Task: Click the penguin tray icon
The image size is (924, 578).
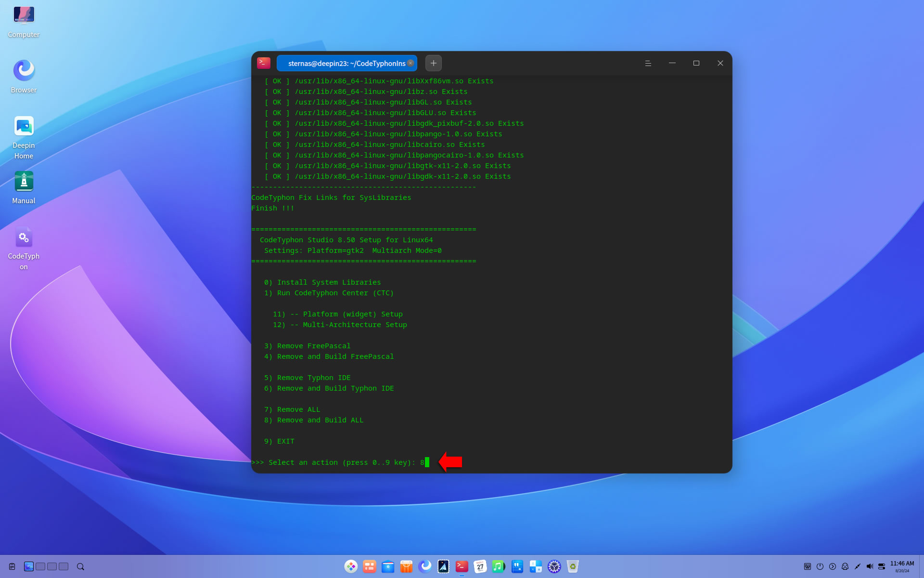Action: (845, 566)
